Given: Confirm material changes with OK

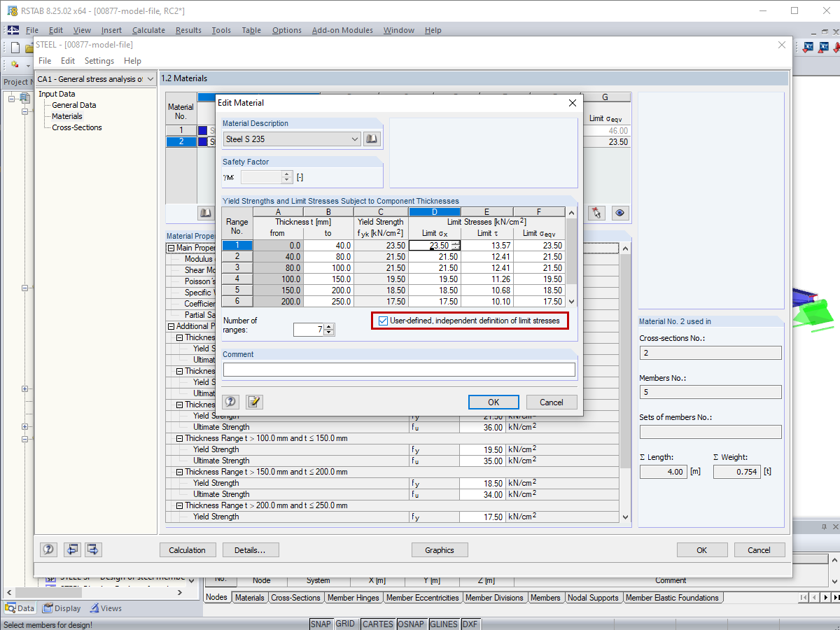Looking at the screenshot, I should click(x=493, y=402).
